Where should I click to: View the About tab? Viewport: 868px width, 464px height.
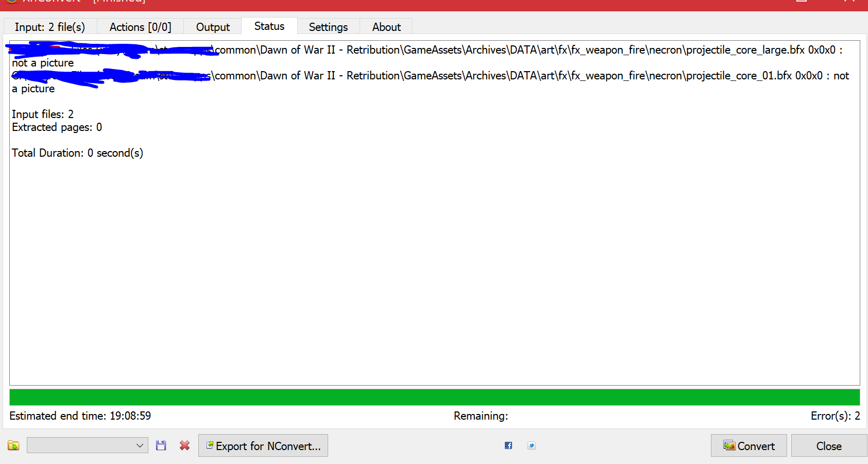386,27
